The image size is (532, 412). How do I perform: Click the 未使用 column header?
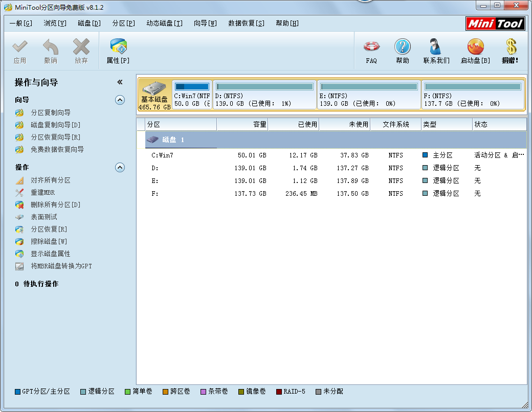[345, 124]
